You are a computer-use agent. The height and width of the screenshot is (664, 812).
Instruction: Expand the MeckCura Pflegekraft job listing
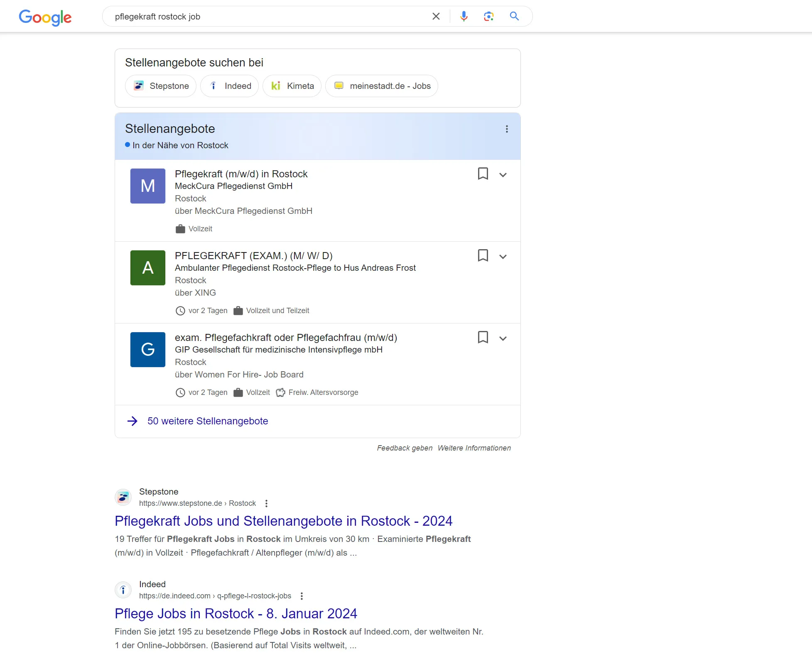pos(503,175)
